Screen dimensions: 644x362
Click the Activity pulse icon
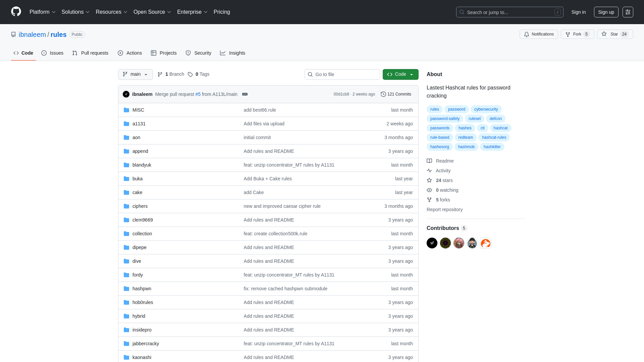[430, 171]
